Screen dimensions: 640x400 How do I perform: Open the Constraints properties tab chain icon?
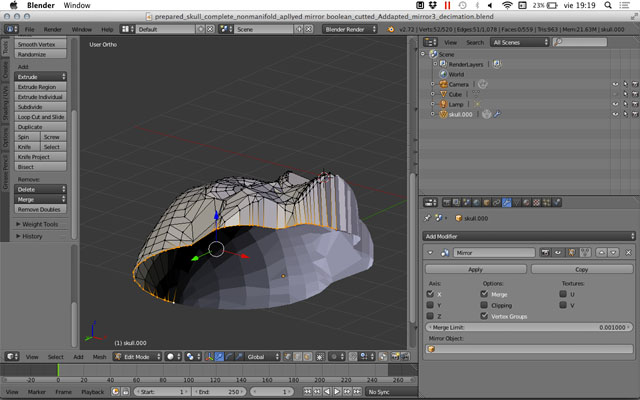(496, 202)
